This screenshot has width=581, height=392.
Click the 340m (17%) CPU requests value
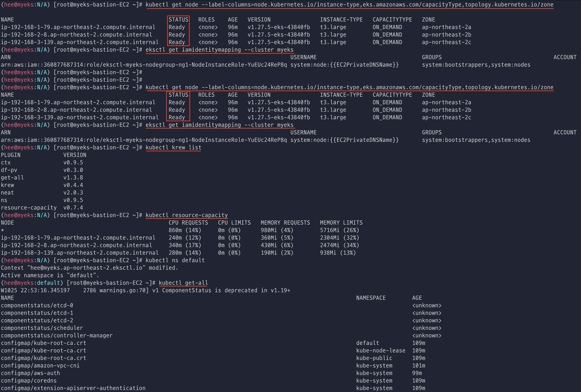tap(185, 245)
